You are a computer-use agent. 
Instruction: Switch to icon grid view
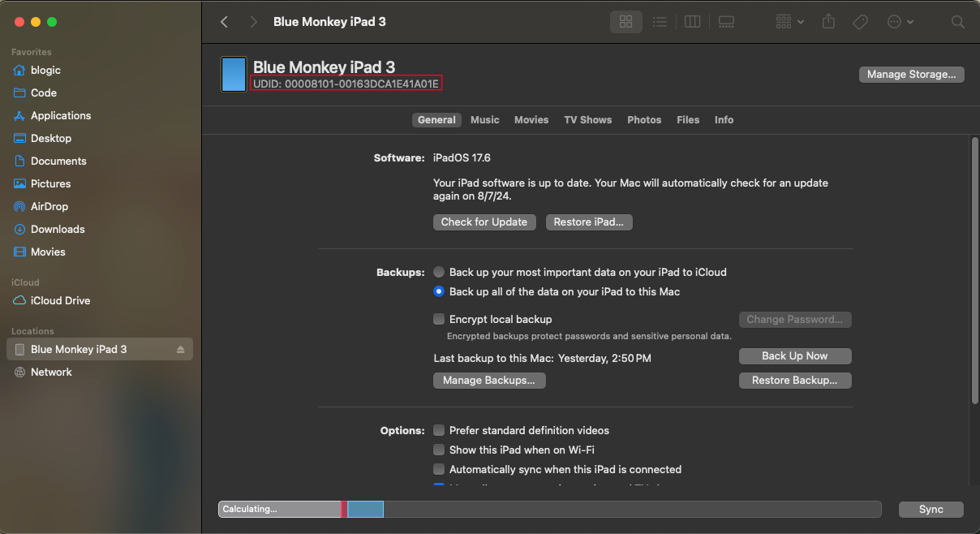tap(625, 22)
